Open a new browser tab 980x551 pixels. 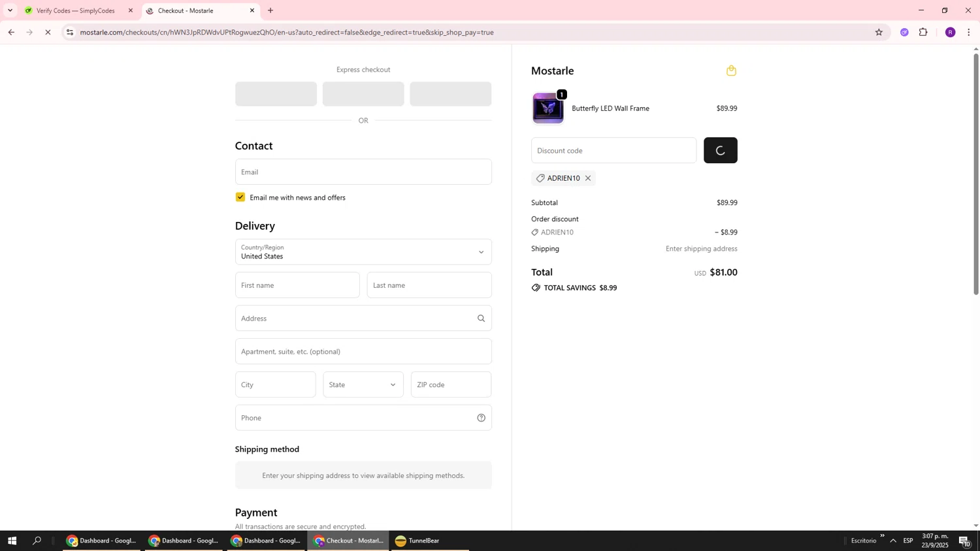[x=270, y=10]
